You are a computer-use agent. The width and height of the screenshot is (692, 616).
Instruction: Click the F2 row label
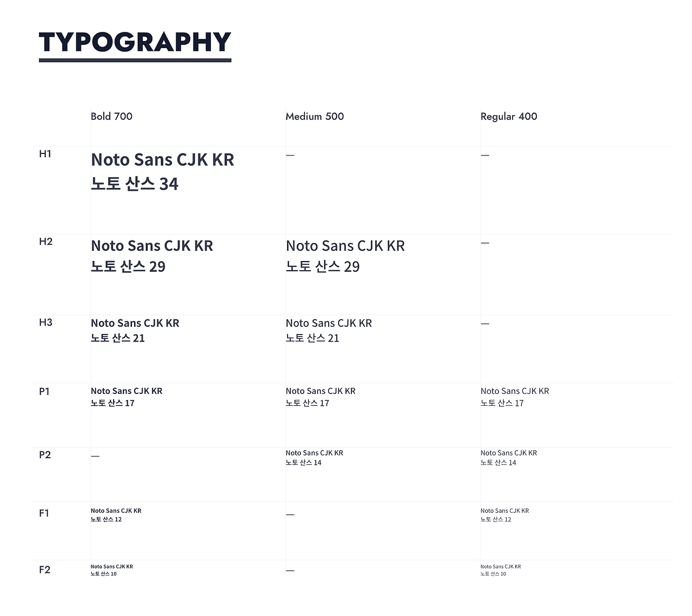[x=45, y=570]
